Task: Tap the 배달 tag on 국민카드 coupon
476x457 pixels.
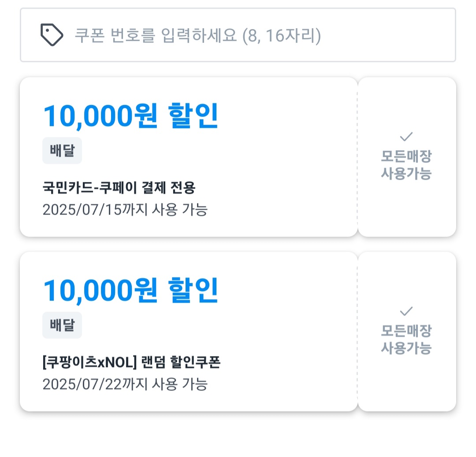Action: tap(62, 151)
